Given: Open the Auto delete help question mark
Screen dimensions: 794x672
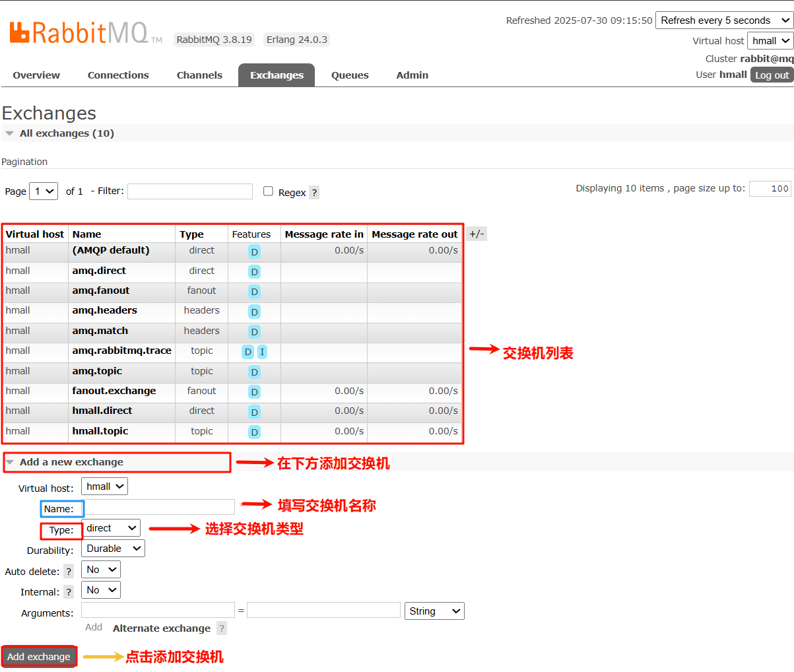Looking at the screenshot, I should click(69, 572).
